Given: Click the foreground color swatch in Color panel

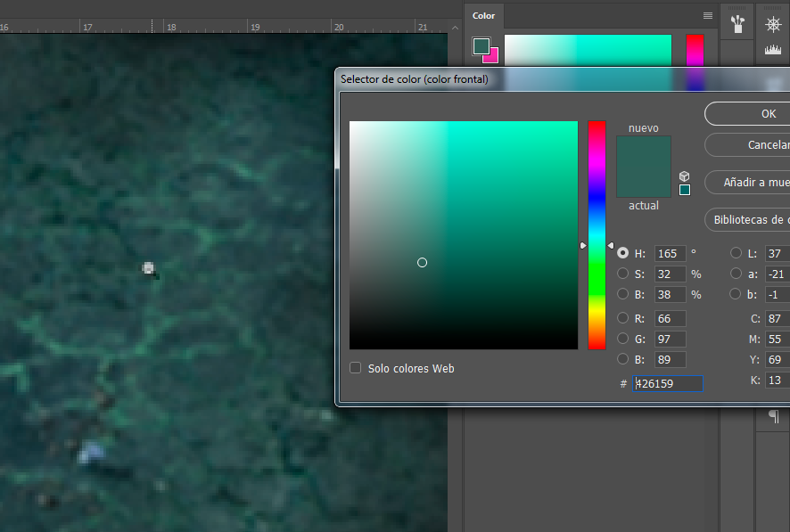Looking at the screenshot, I should click(481, 45).
